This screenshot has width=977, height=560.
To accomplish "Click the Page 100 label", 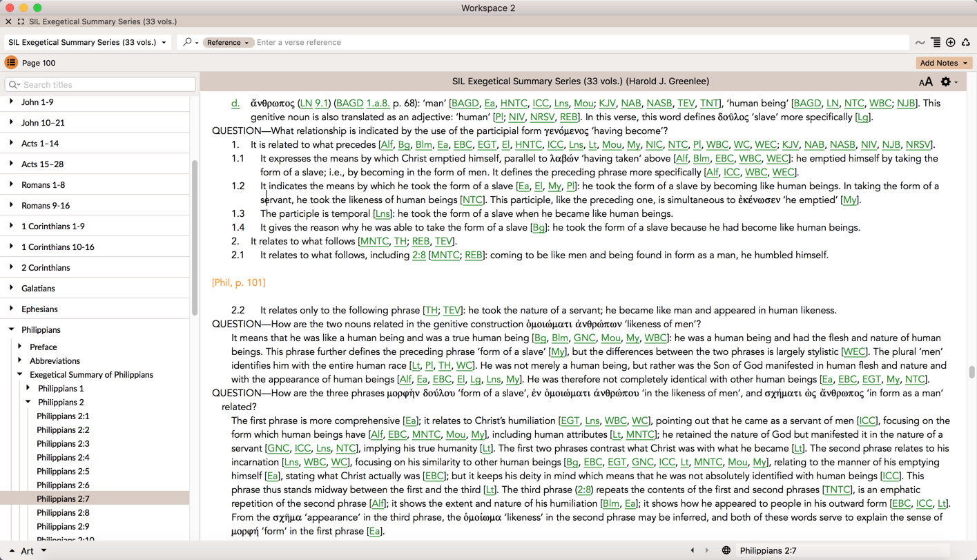I will (39, 63).
